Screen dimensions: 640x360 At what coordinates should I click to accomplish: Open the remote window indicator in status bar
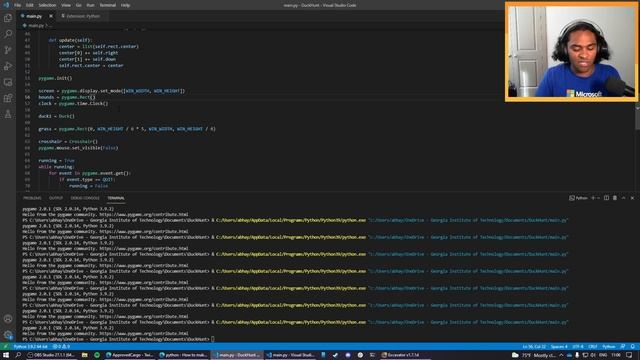click(5, 347)
